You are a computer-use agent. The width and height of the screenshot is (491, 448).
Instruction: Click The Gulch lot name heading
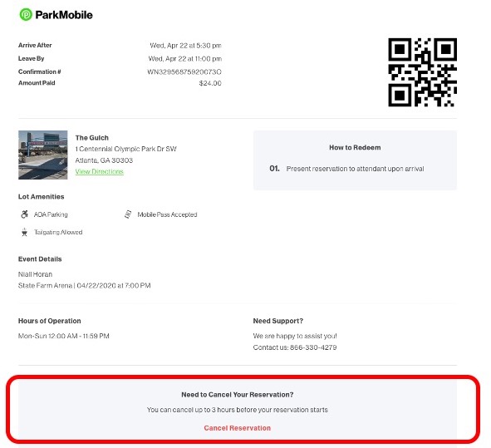91,138
